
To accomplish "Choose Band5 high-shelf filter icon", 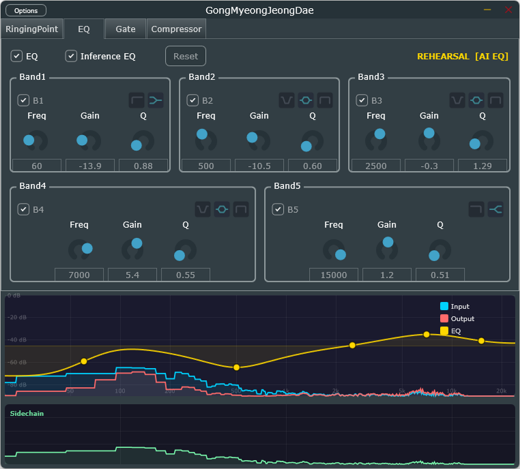I will (x=496, y=209).
